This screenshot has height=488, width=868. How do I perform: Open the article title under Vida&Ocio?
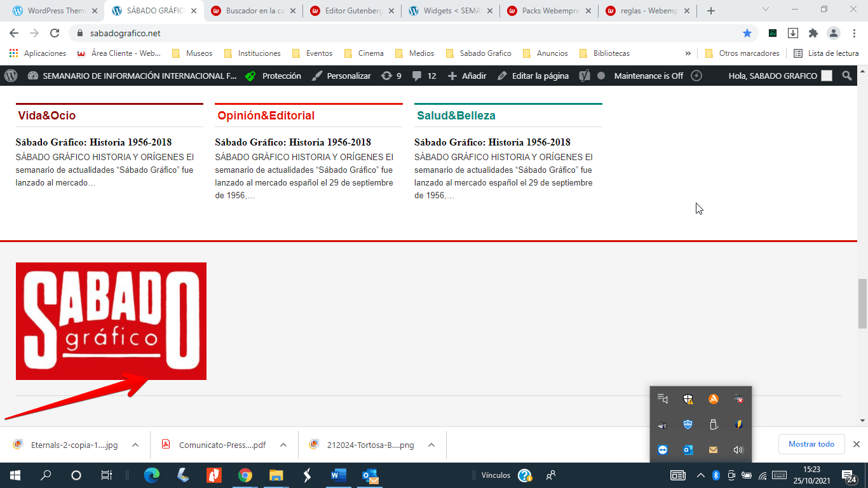93,142
